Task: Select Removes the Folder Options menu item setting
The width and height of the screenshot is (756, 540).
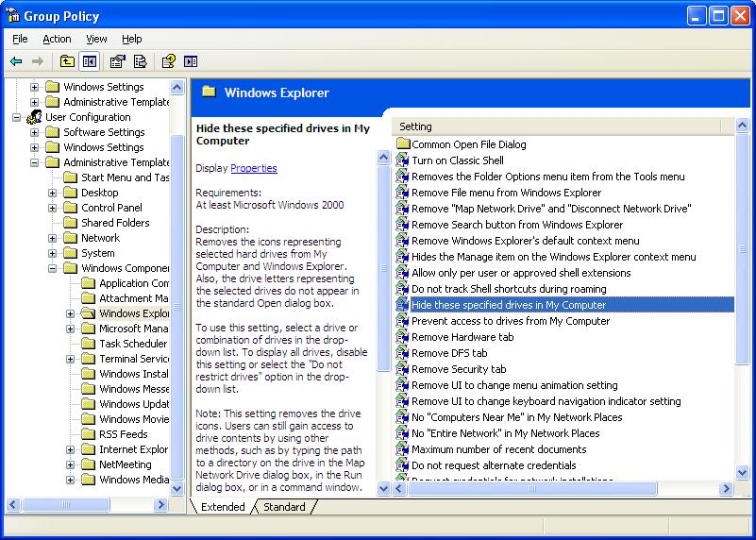Action: [x=547, y=177]
